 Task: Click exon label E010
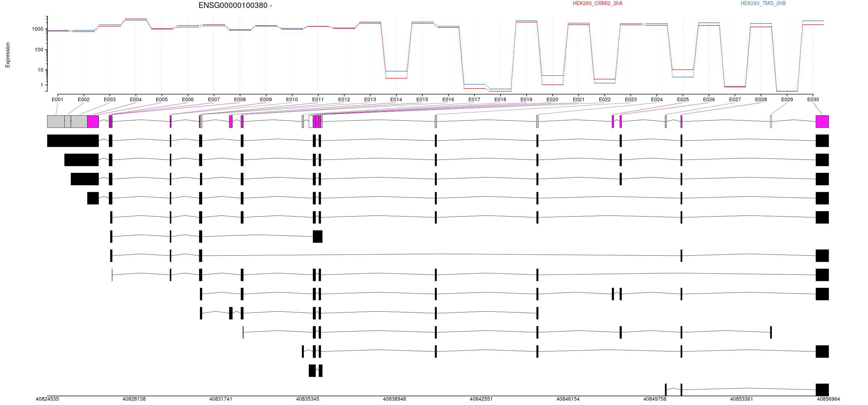[x=292, y=99]
